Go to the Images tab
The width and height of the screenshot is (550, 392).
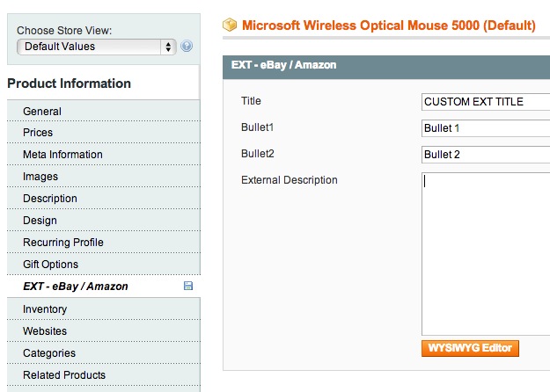pyautogui.click(x=104, y=177)
